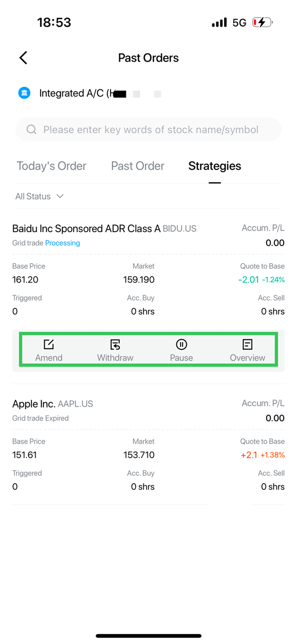Image resolution: width=297 pixels, height=644 pixels.
Task: Open the strategy Overview icon
Action: pyautogui.click(x=247, y=345)
